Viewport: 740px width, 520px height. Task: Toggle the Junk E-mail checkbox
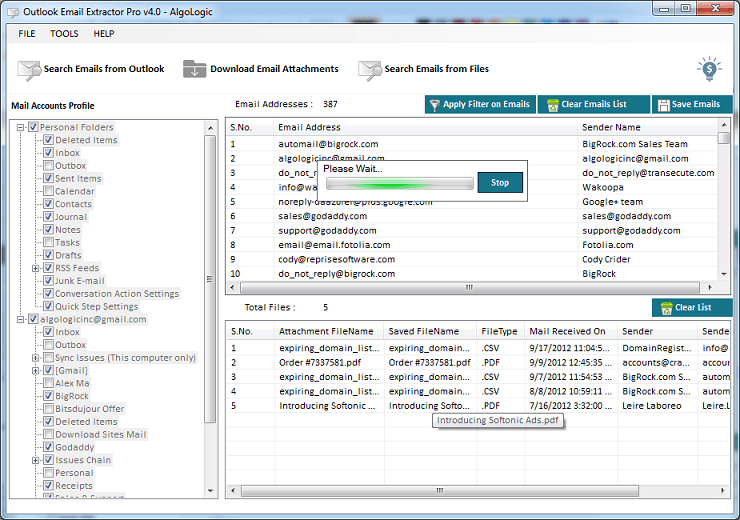tap(48, 280)
